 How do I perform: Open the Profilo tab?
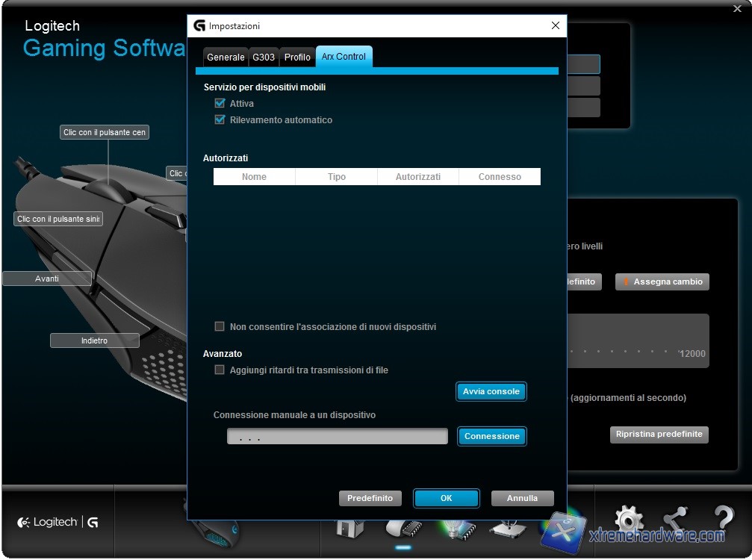click(297, 57)
